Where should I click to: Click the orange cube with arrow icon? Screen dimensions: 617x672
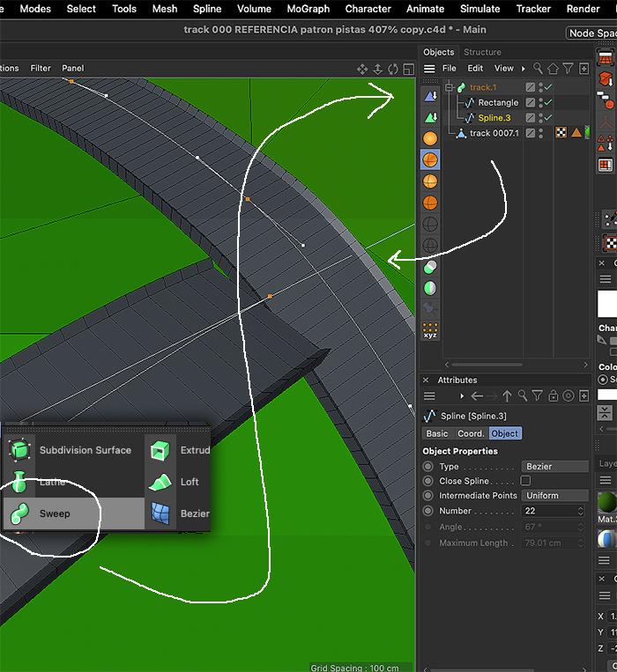(606, 79)
